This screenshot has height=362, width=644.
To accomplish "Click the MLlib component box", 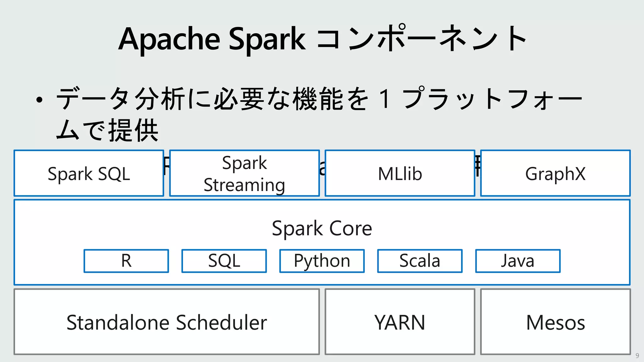I will click(x=400, y=173).
